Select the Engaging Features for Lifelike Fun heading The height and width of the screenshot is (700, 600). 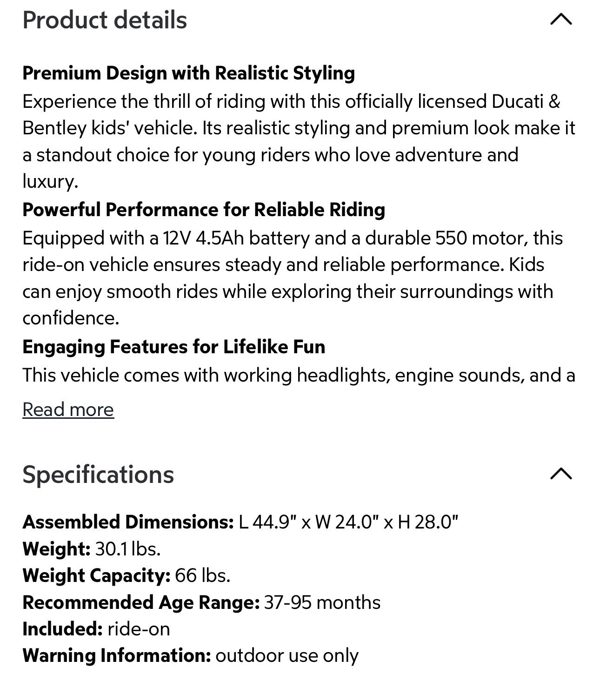click(173, 347)
